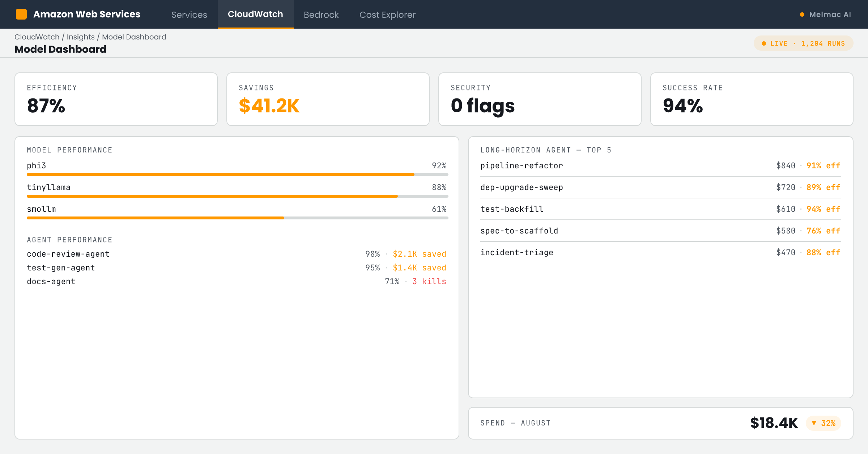Select the code-review-agent row
The height and width of the screenshot is (454, 868).
pyautogui.click(x=237, y=254)
